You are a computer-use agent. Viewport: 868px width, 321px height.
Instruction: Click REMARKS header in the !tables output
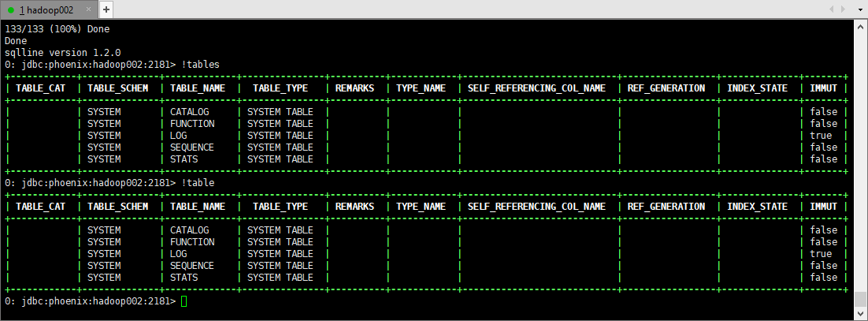[x=354, y=88]
